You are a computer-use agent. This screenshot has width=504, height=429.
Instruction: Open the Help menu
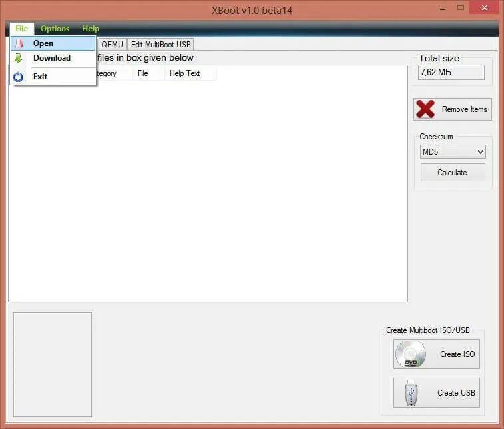pyautogui.click(x=91, y=29)
